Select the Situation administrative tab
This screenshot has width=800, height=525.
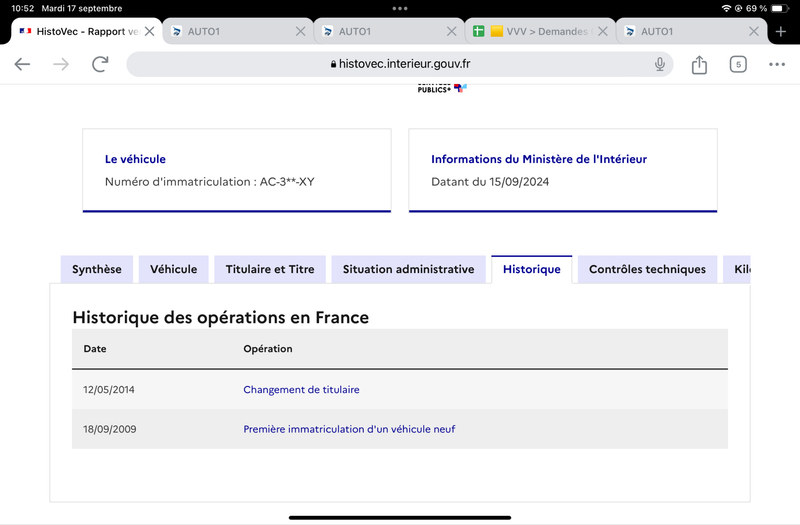(x=408, y=269)
